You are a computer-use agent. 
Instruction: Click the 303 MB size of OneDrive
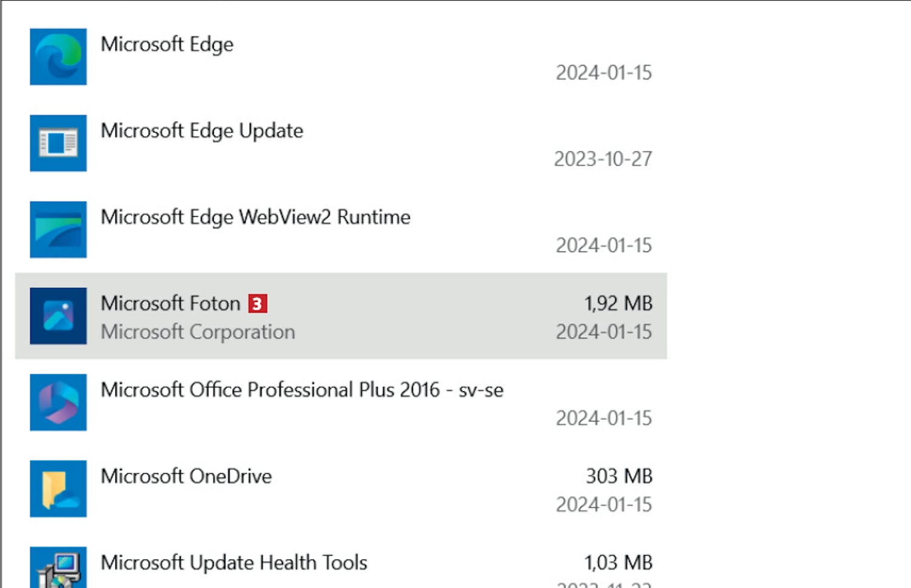(619, 476)
